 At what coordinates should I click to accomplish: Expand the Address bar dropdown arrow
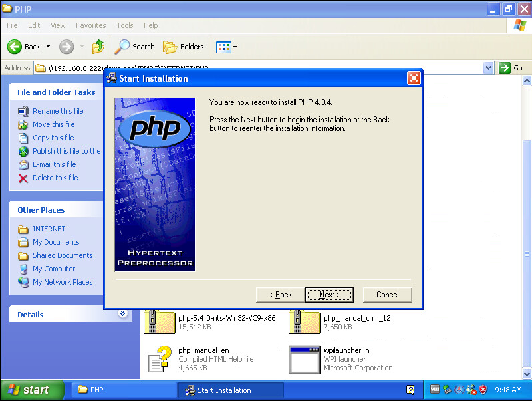(x=488, y=68)
